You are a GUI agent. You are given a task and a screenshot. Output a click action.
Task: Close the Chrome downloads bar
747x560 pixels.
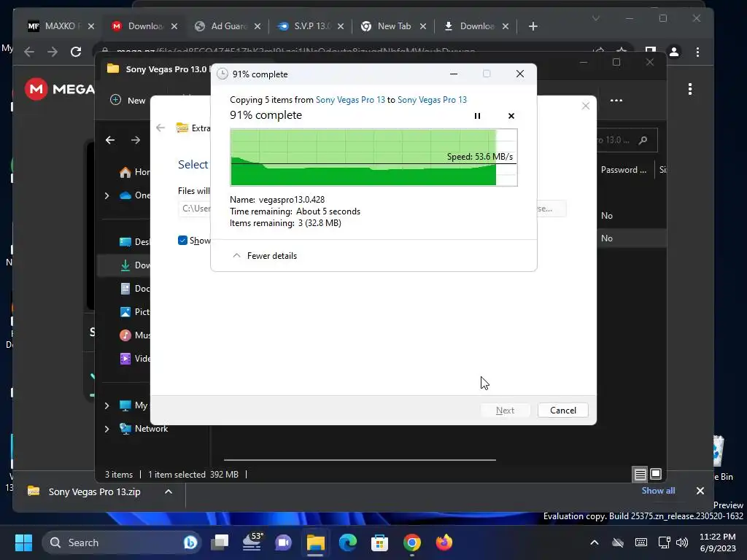tap(700, 491)
